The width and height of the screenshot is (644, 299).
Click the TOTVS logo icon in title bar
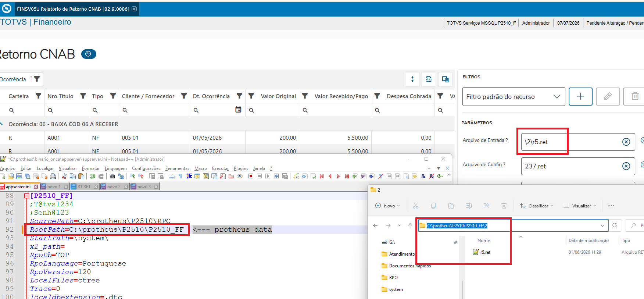coord(7,8)
